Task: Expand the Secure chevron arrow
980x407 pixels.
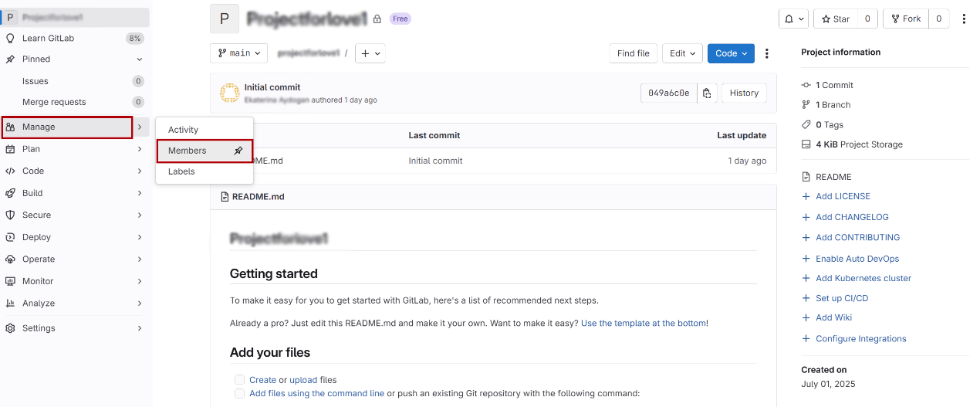Action: tap(140, 215)
